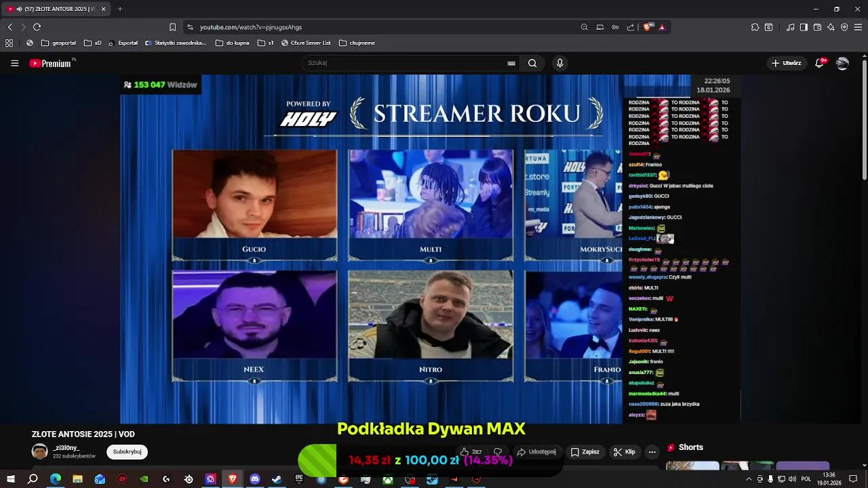Open _zi3l0ny_ channel avatar
The image size is (868, 488).
[40, 451]
